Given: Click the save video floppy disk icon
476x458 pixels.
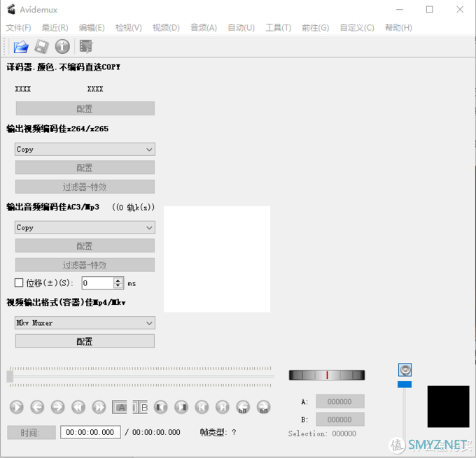Looking at the screenshot, I should (41, 47).
